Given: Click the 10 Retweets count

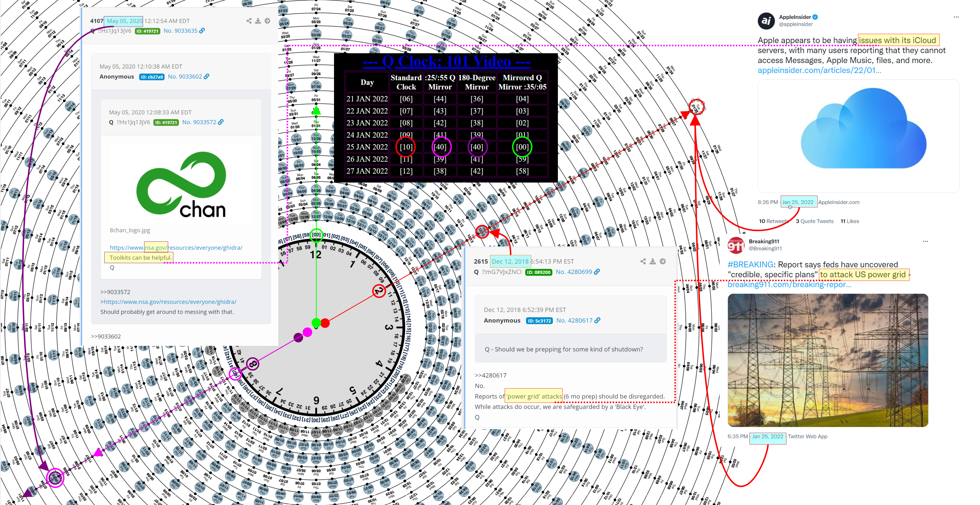Looking at the screenshot, I should pyautogui.click(x=774, y=221).
